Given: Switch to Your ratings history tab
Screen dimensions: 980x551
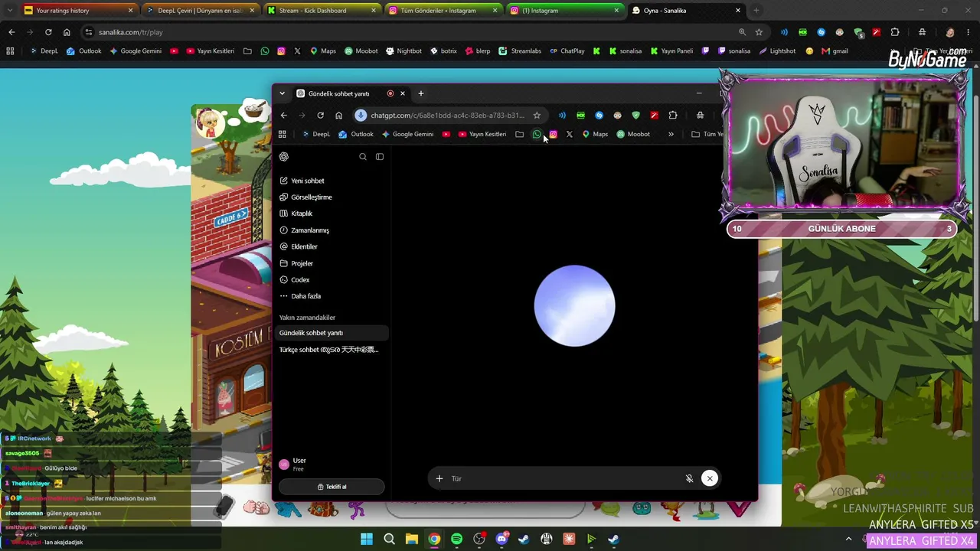Looking at the screenshot, I should point(78,11).
